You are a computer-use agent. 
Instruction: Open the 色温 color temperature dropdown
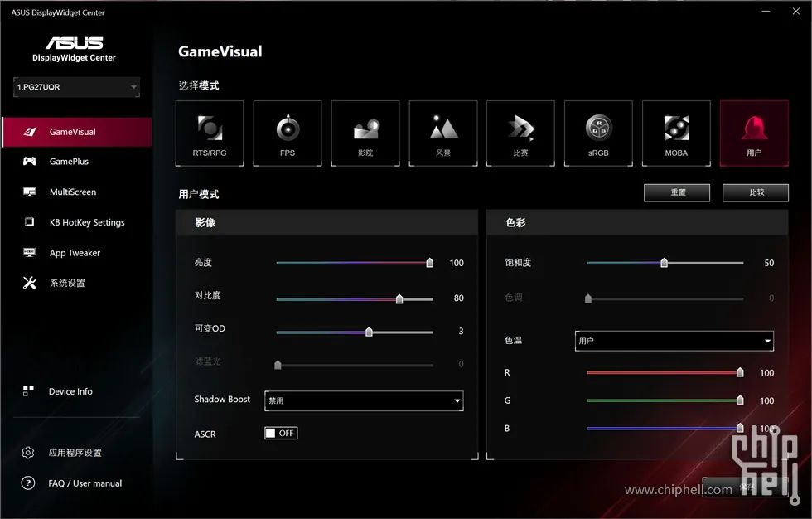[674, 341]
